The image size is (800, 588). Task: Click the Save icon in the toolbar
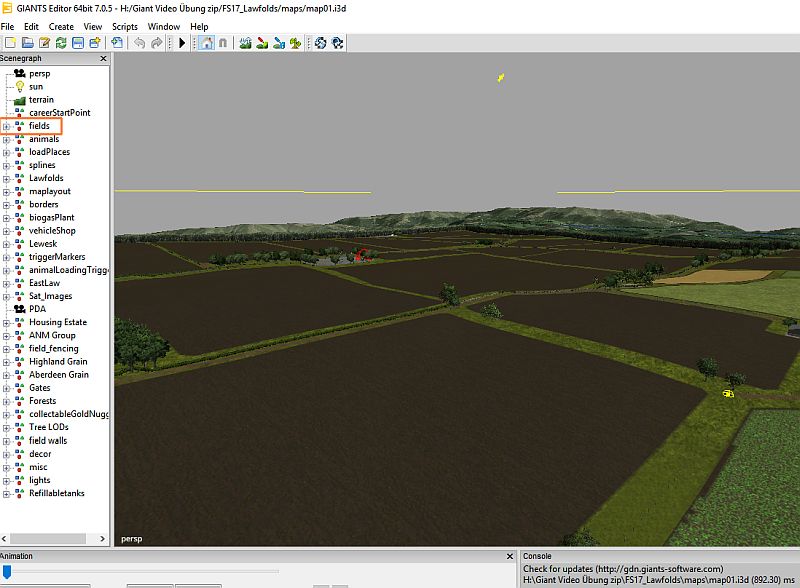pyautogui.click(x=79, y=43)
